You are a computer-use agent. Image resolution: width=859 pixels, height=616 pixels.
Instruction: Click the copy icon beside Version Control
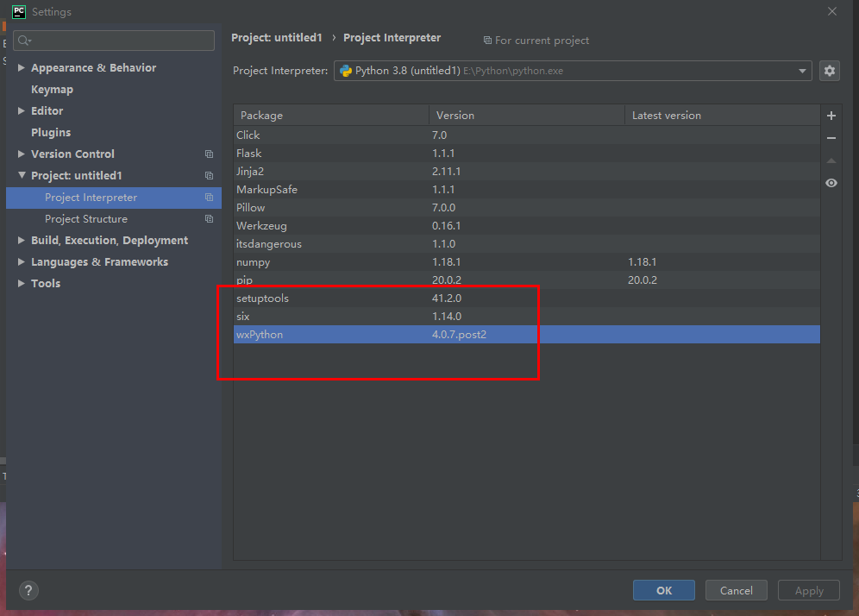[x=209, y=154]
